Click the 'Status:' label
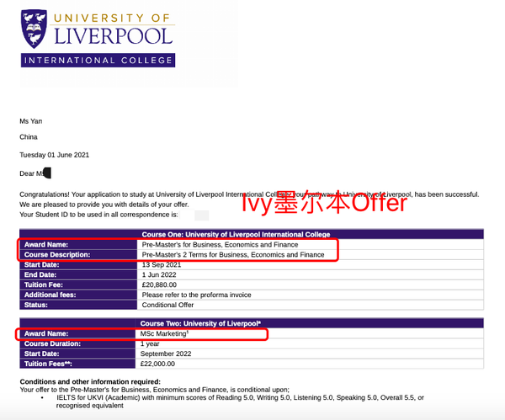Image resolution: width=505 pixels, height=420 pixels. tap(35, 305)
